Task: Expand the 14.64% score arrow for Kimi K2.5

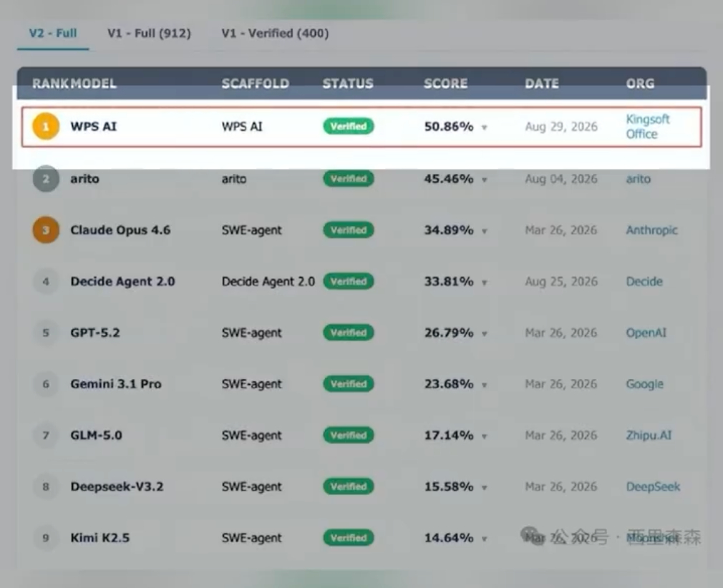Action: [x=484, y=539]
